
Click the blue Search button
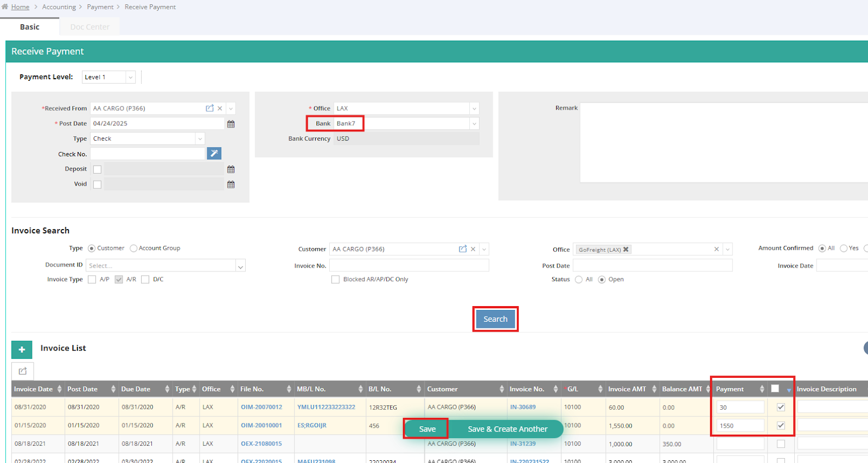(495, 319)
